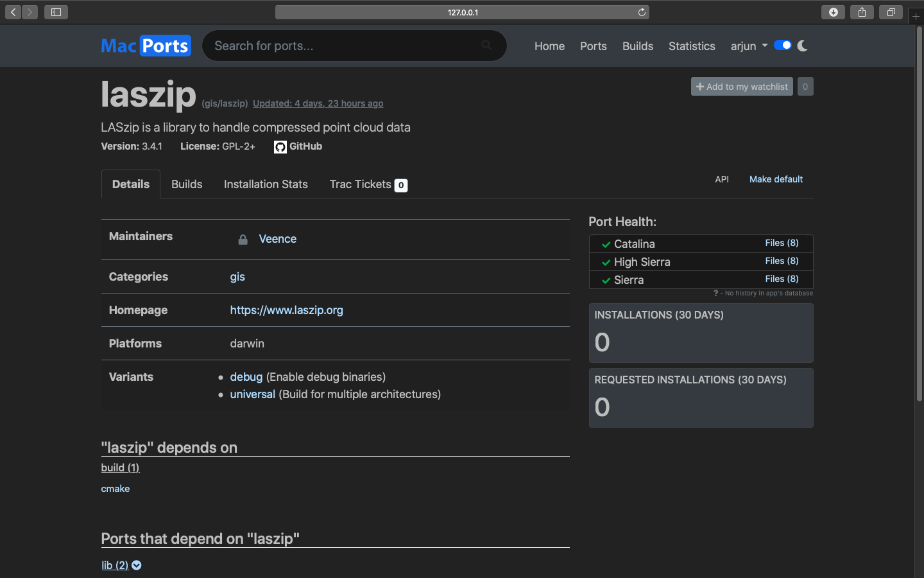Click Add to my watchlist button
This screenshot has height=578, width=924.
742,87
